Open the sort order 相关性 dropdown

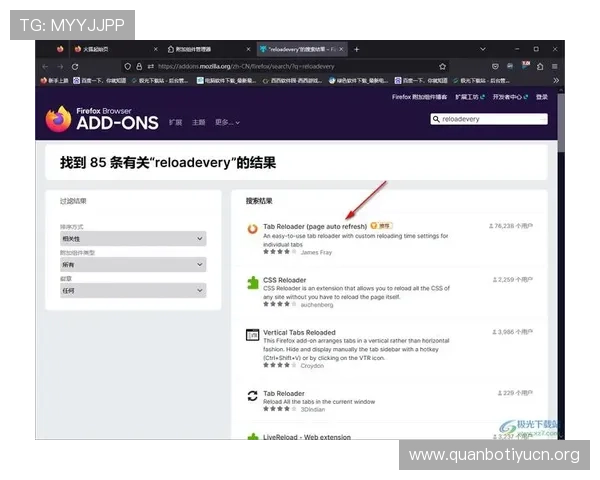[x=133, y=238]
